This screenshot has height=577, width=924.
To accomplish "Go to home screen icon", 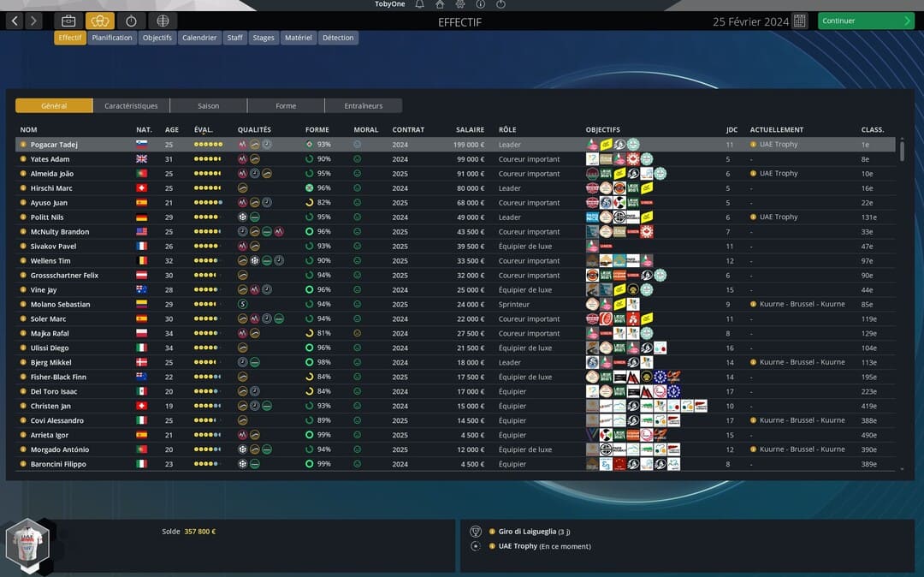I will click(x=440, y=4).
